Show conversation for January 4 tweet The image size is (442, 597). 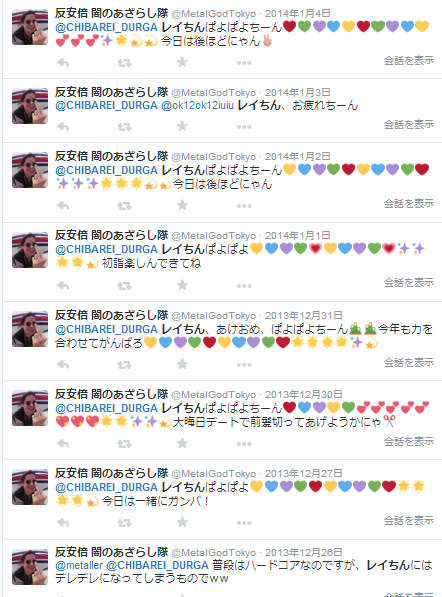(x=408, y=60)
